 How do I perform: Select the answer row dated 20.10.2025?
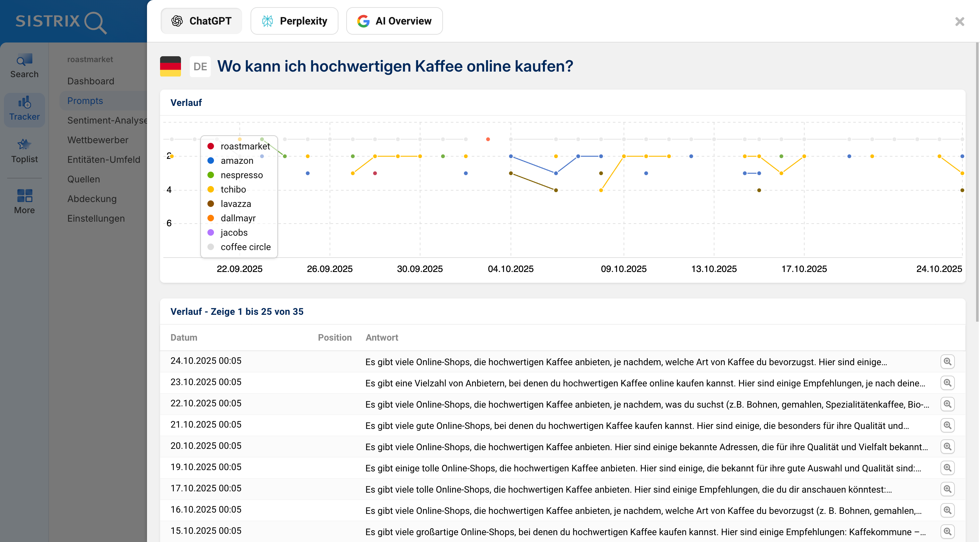[532, 447]
